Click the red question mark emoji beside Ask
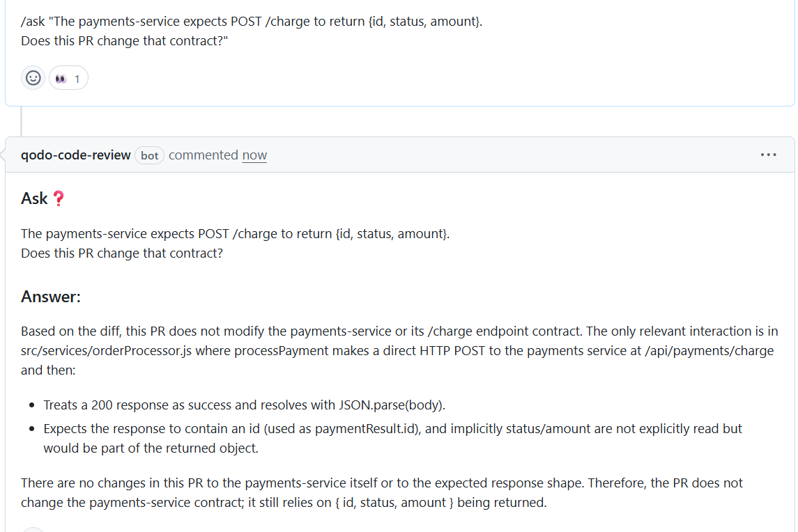798x532 pixels. click(59, 198)
